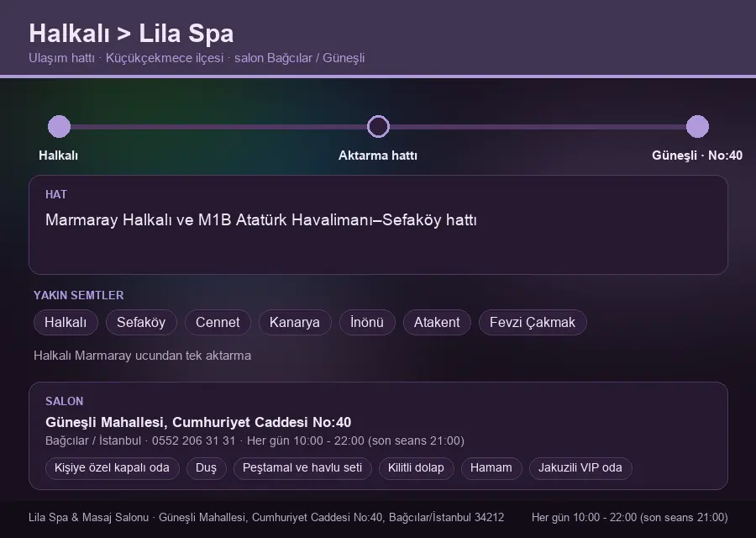This screenshot has height=538, width=756.
Task: Click the Halkalı Marmaray ucundan tek aktarma note
Action: click(x=142, y=356)
